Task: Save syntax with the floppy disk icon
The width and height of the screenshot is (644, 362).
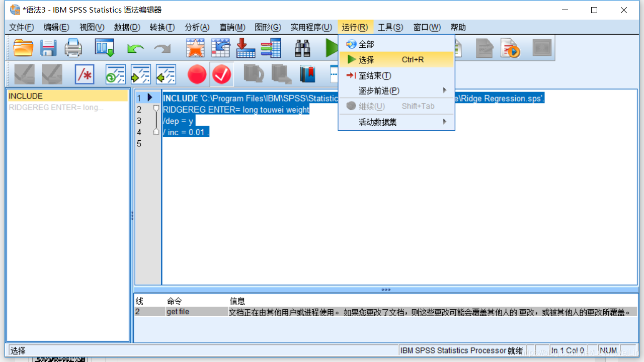Action: click(48, 48)
